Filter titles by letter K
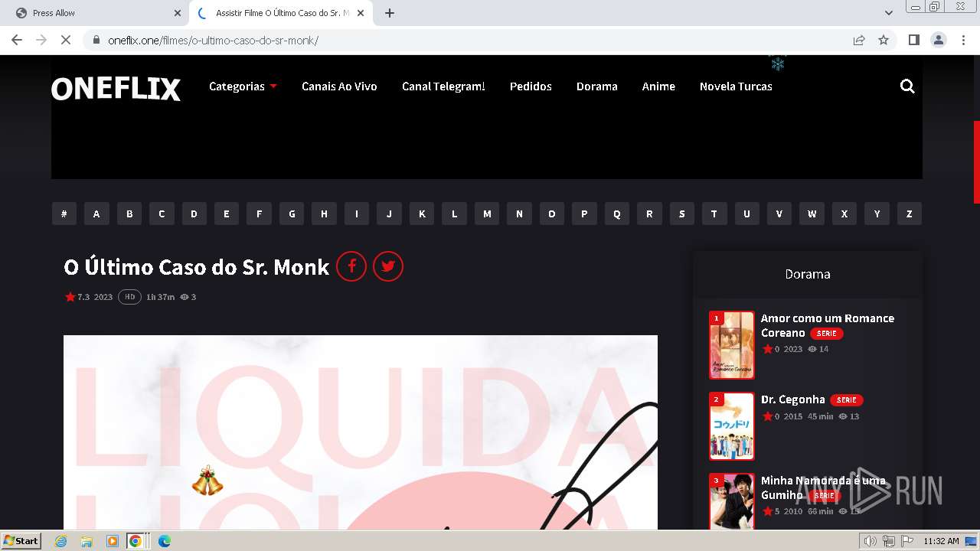Viewport: 980px width, 551px height. pyautogui.click(x=422, y=214)
